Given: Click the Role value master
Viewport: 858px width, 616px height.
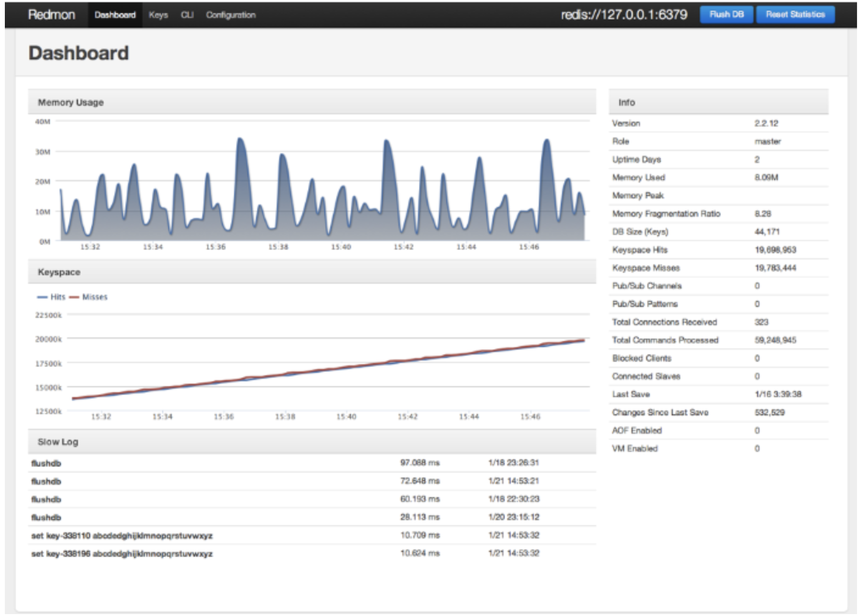Looking at the screenshot, I should pos(767,141).
